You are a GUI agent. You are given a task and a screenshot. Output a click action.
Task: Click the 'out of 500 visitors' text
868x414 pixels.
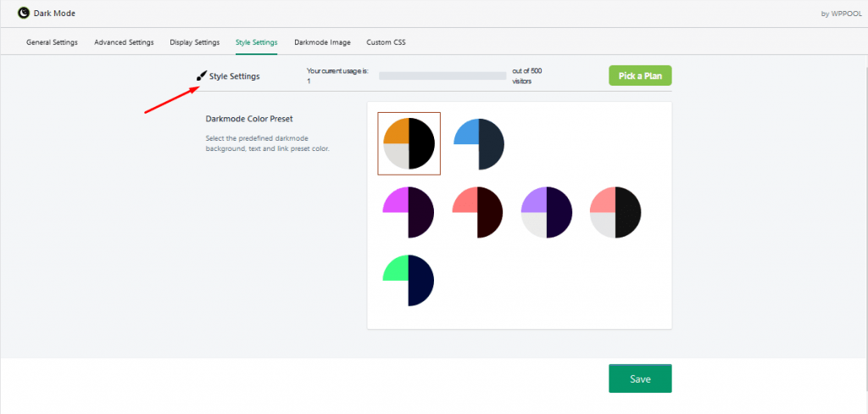(x=527, y=76)
